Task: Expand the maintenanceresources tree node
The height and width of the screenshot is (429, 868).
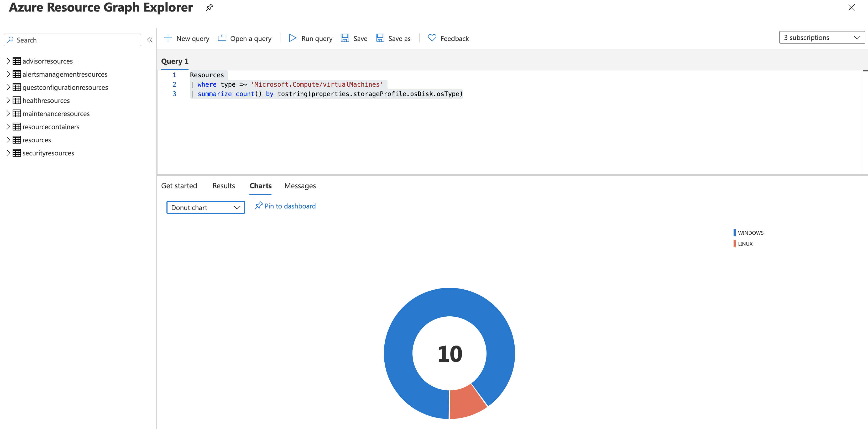Action: click(x=8, y=114)
